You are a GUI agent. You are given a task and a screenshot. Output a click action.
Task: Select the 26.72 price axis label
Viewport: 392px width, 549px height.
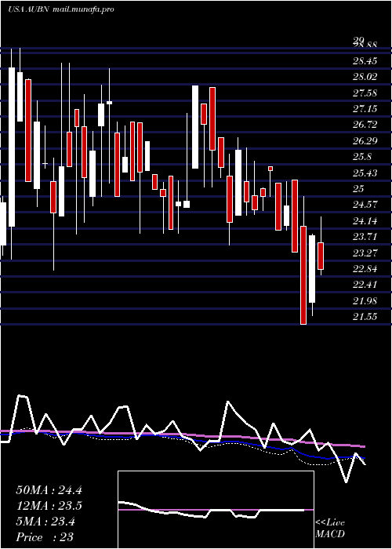click(x=365, y=125)
